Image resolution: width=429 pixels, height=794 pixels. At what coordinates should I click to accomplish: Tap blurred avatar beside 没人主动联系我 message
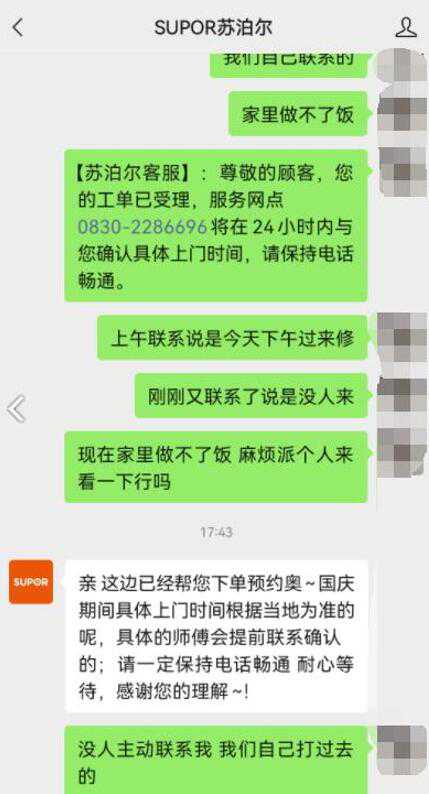[403, 749]
